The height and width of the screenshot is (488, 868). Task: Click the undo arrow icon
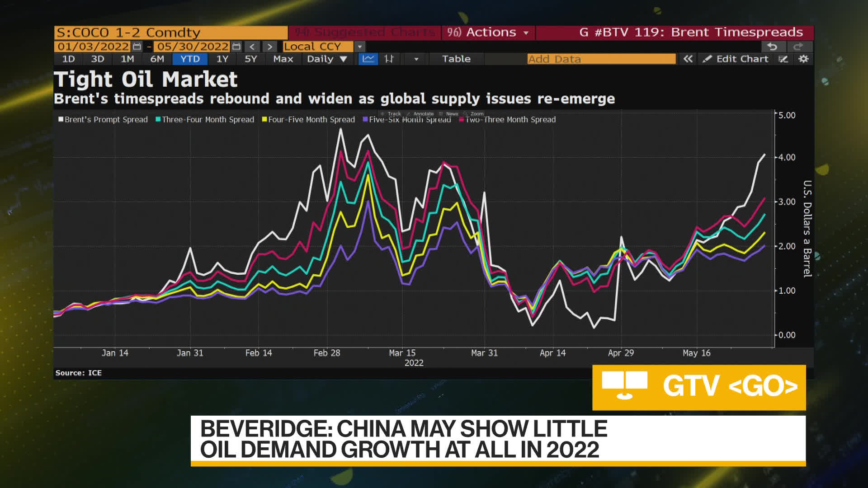tap(773, 47)
